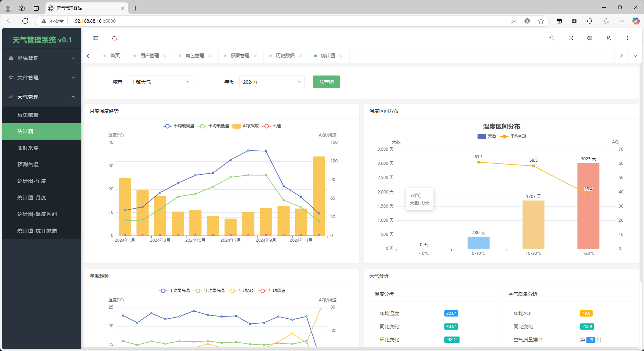Switch to the 首页 tab
Image resolution: width=644 pixels, height=351 pixels.
coord(112,56)
